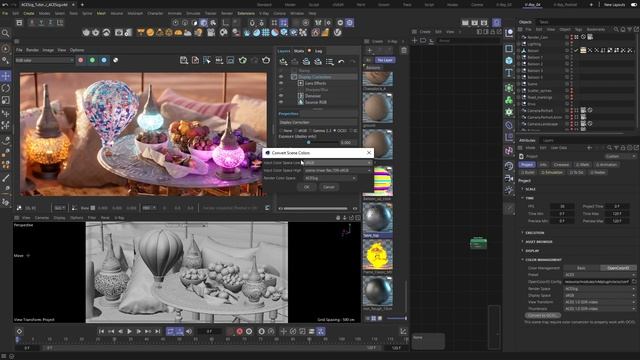This screenshot has height=360, width=640.
Task: Click the Light icon in side palette
Action: pyautogui.click(x=509, y=191)
